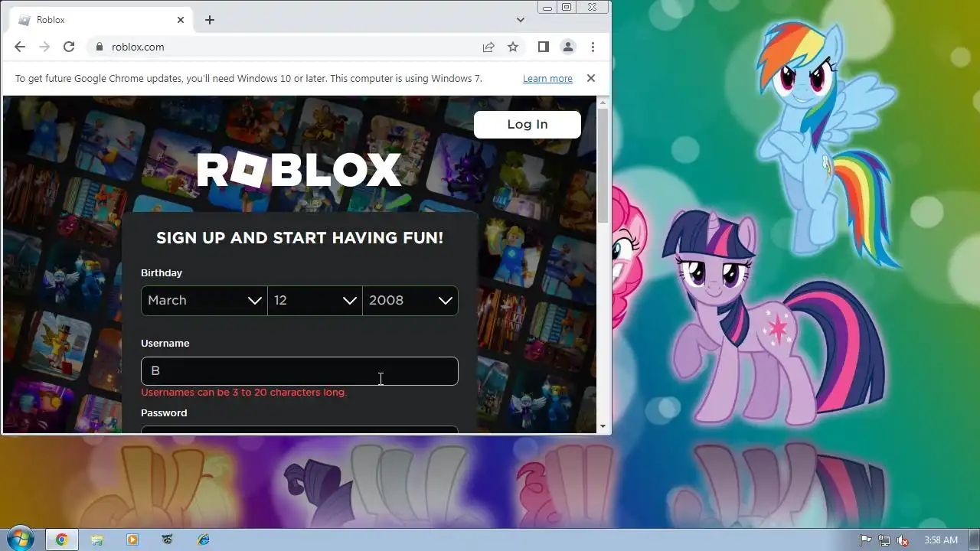980x551 pixels.
Task: Go forward with the browser arrow
Action: 44,47
